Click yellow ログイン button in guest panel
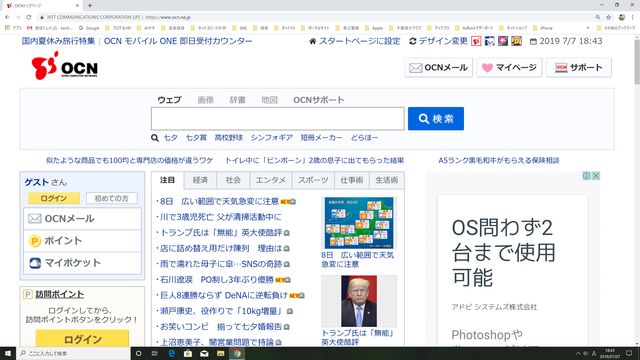640x360 pixels. [x=54, y=198]
